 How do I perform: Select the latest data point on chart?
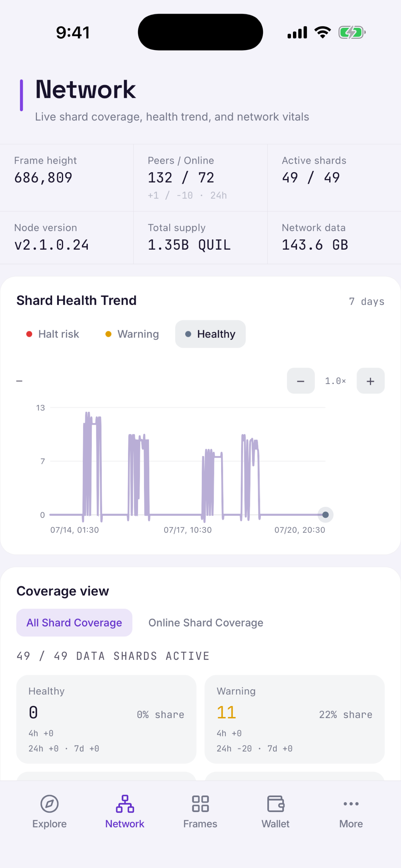325,515
